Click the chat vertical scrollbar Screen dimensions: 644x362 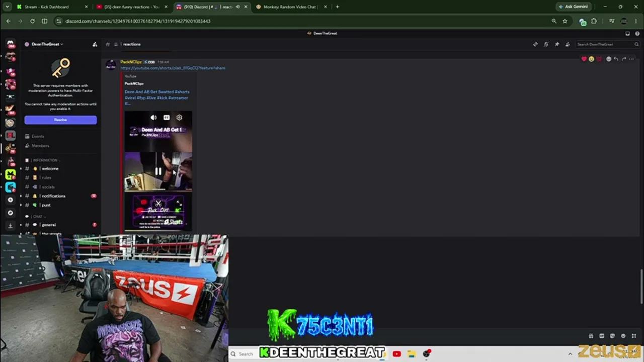(641, 286)
